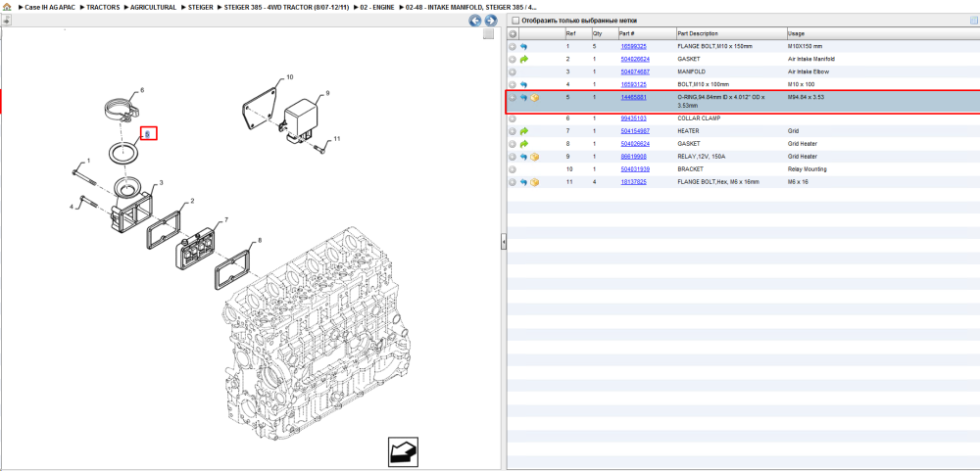Open part number link 504031939
Screen dimensions: 980x471
pyautogui.click(x=634, y=169)
